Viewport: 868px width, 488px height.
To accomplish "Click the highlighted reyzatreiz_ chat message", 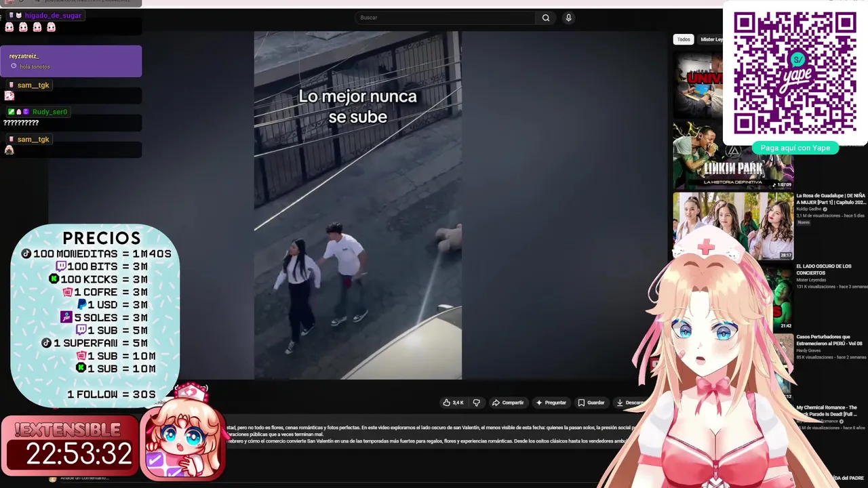I will pos(71,61).
